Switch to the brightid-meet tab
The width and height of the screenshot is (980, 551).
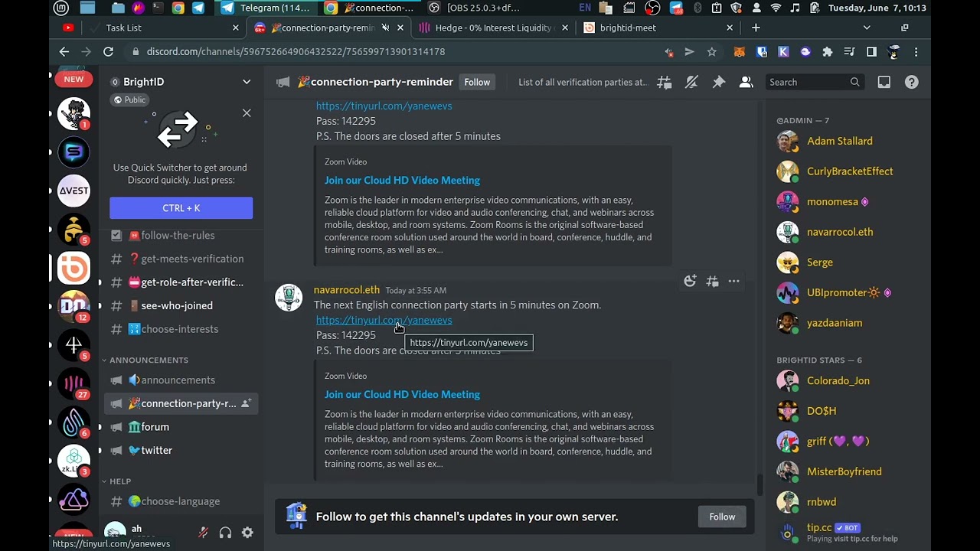point(658,28)
